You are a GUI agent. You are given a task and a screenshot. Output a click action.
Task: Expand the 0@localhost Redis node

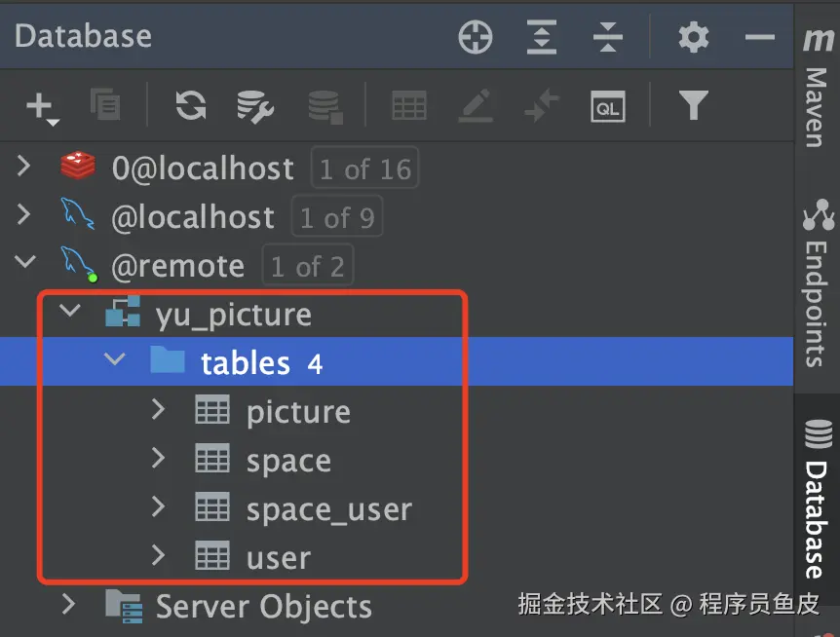24,168
